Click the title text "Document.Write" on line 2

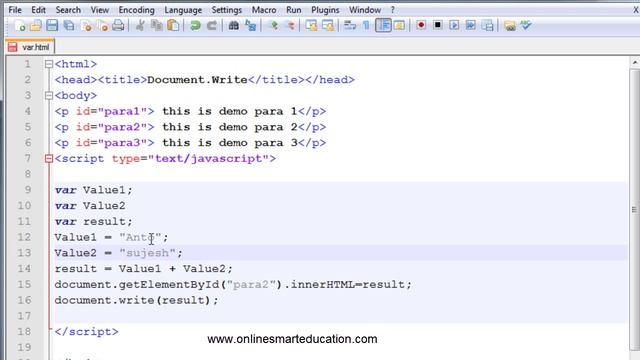pyautogui.click(x=197, y=80)
